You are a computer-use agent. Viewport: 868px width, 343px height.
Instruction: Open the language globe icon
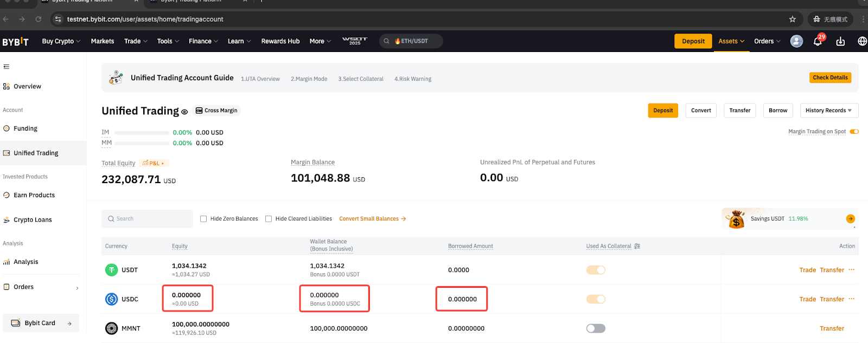click(862, 41)
